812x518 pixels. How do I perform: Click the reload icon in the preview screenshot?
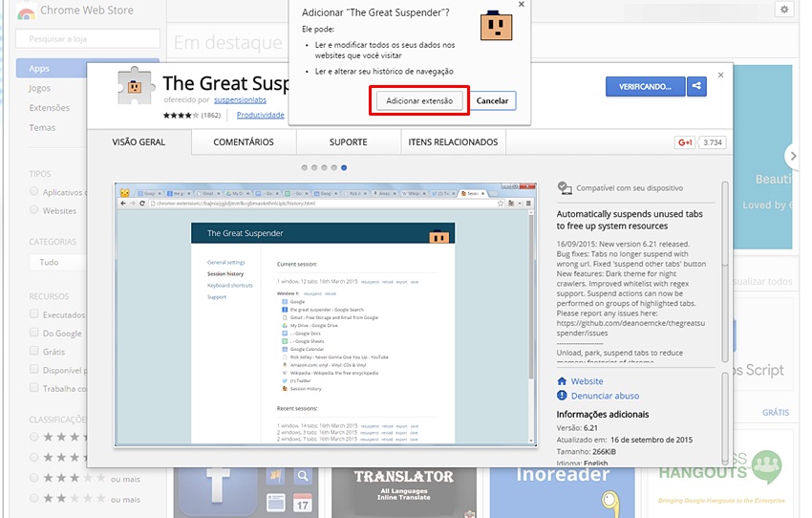(x=142, y=204)
